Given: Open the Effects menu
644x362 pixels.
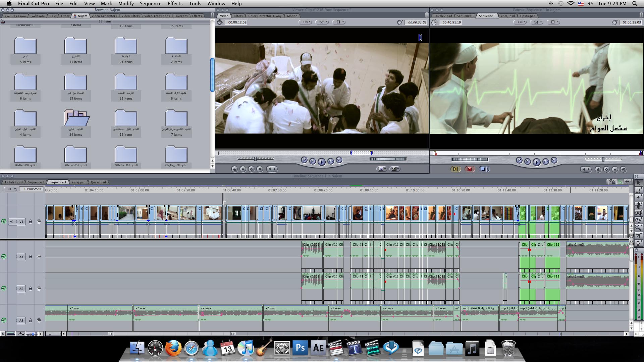Looking at the screenshot, I should coord(175,4).
